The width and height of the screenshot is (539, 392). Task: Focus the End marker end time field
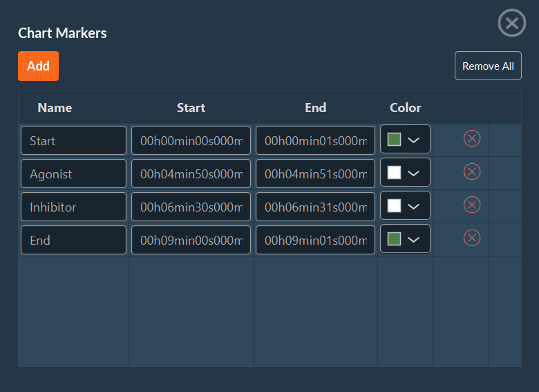point(315,240)
